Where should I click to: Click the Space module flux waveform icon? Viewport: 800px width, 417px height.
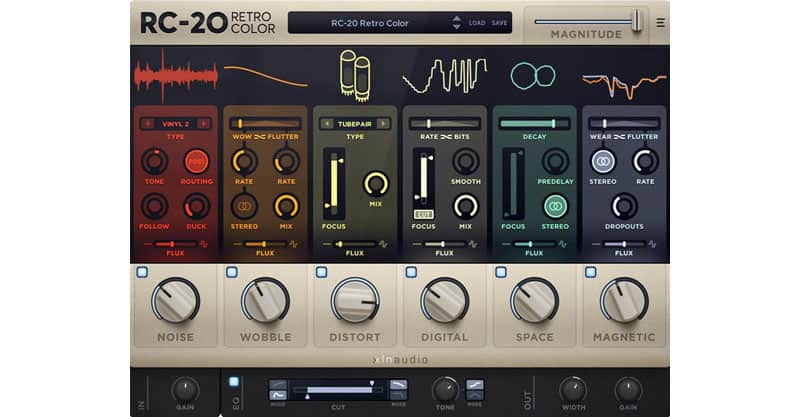point(563,244)
